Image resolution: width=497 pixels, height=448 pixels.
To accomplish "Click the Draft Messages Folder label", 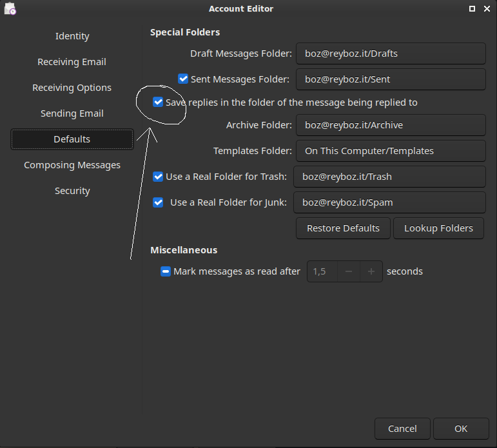I will pyautogui.click(x=241, y=54).
